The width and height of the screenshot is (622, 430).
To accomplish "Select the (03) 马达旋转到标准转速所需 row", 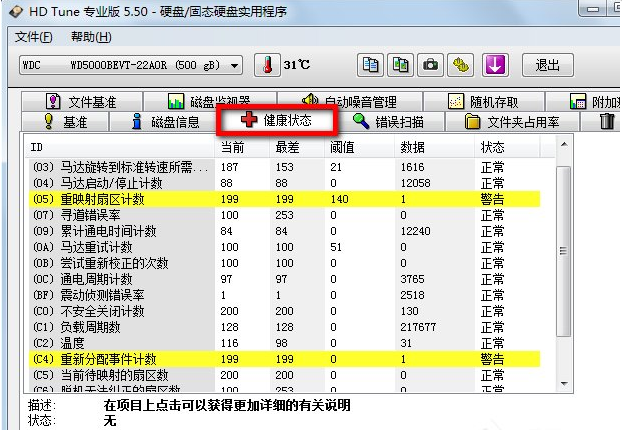I will pyautogui.click(x=284, y=167).
